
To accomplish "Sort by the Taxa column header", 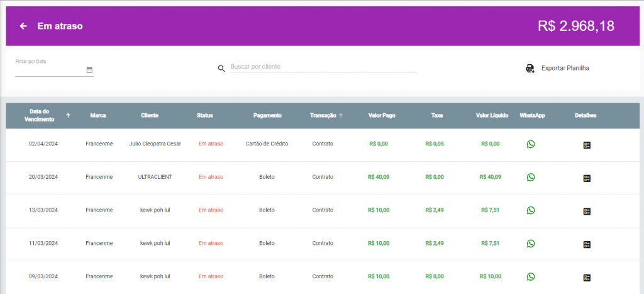I will 437,116.
